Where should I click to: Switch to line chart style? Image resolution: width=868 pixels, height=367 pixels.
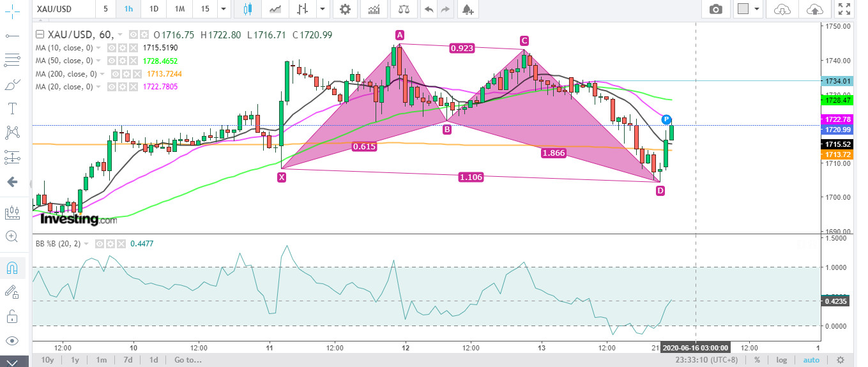click(x=276, y=9)
